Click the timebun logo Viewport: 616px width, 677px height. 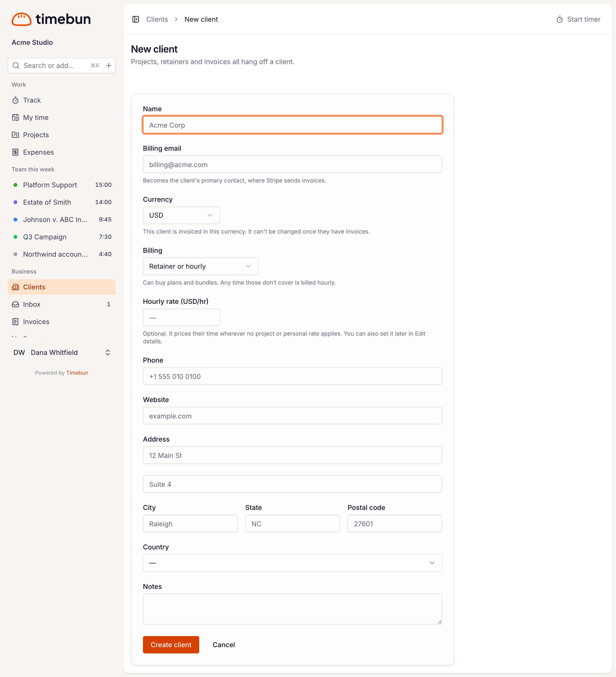pyautogui.click(x=51, y=19)
